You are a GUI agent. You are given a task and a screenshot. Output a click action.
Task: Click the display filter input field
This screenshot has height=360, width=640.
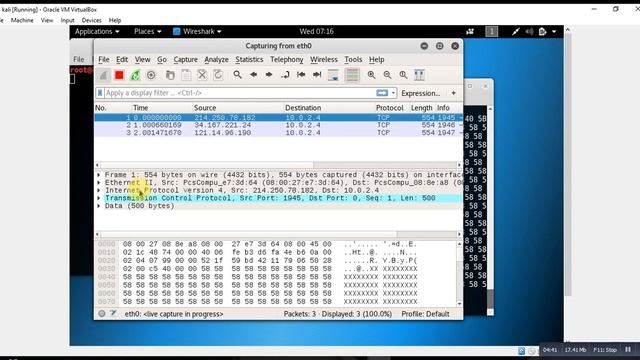point(240,93)
